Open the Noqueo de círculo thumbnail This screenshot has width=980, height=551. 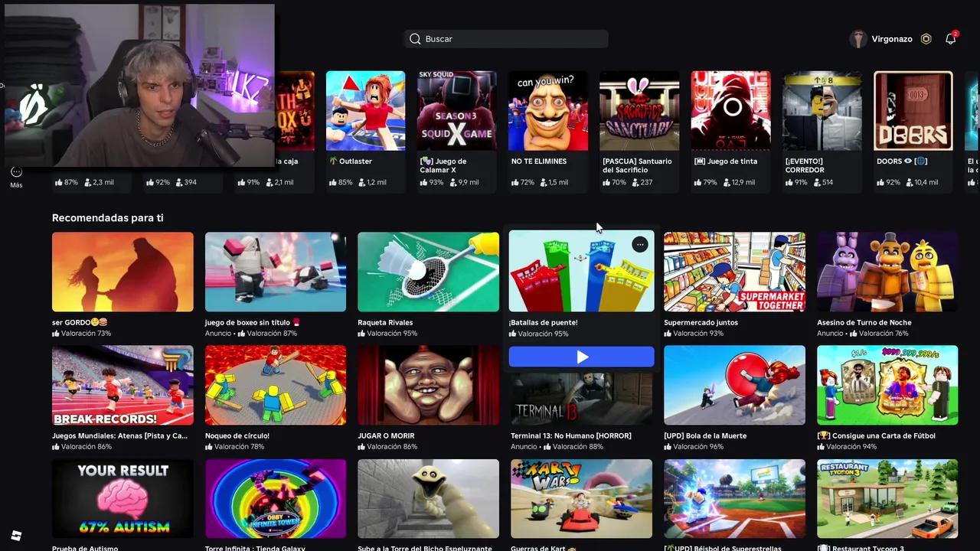click(x=276, y=385)
